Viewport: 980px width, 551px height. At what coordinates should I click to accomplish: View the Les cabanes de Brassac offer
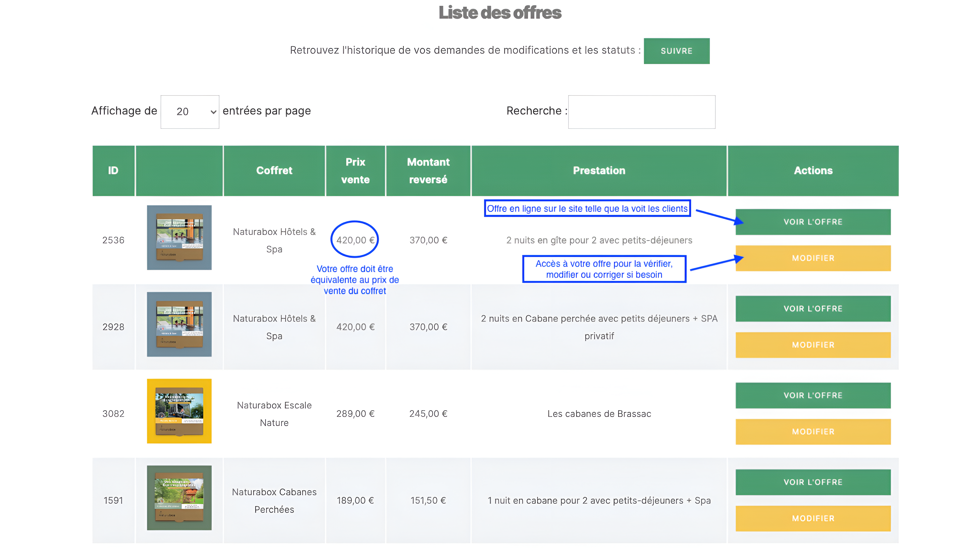813,395
